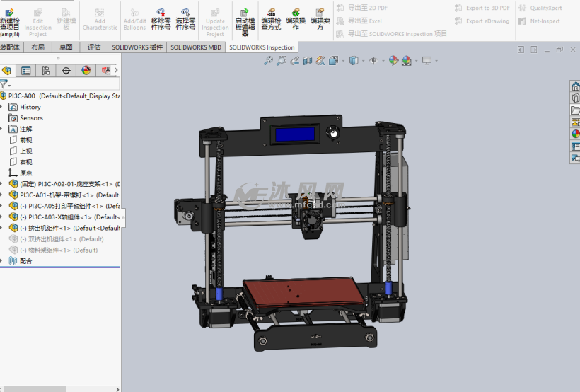
Task: Open Appearances color ball in task pane
Action: (575, 134)
